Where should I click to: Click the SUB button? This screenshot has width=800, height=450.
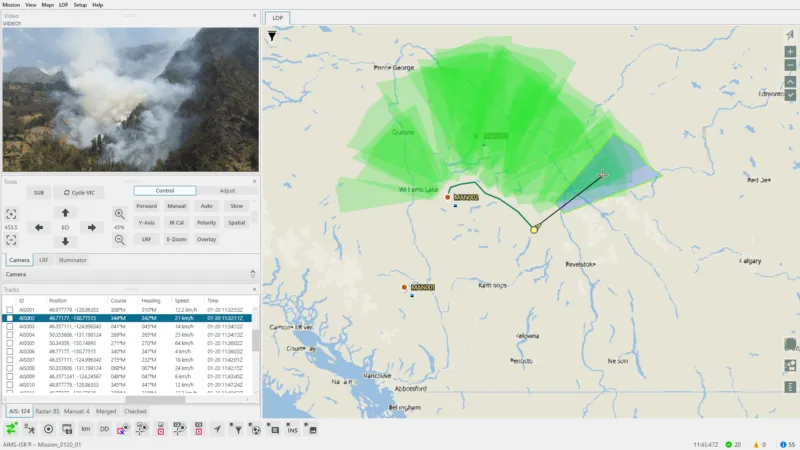pyautogui.click(x=39, y=193)
